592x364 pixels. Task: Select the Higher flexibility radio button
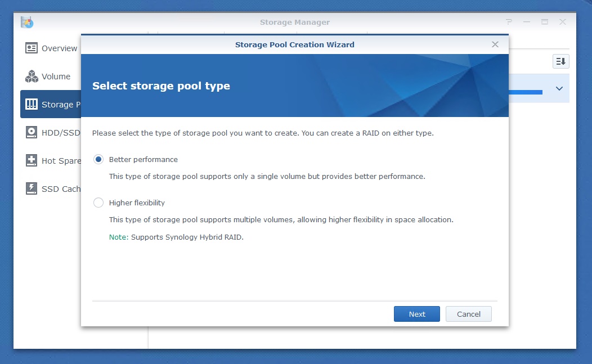pyautogui.click(x=98, y=203)
